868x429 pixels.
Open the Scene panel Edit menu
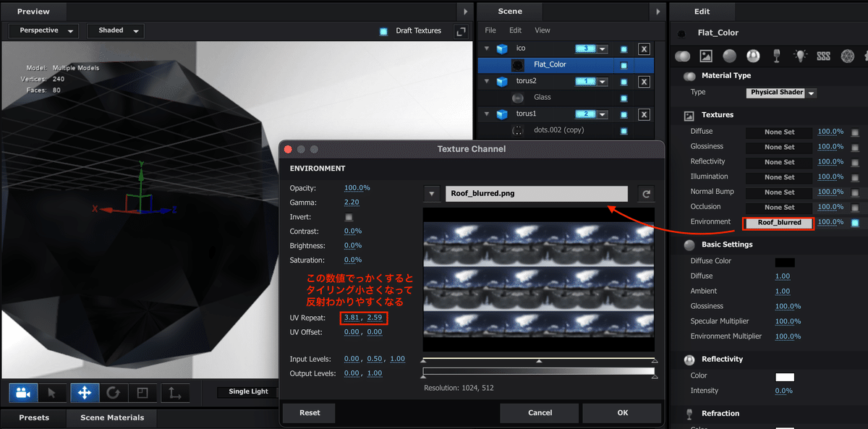point(515,30)
